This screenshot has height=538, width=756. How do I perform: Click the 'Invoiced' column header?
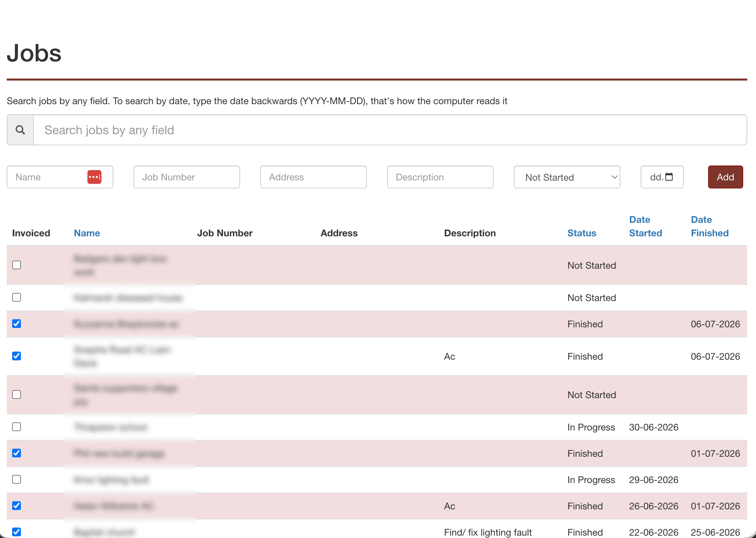point(31,233)
